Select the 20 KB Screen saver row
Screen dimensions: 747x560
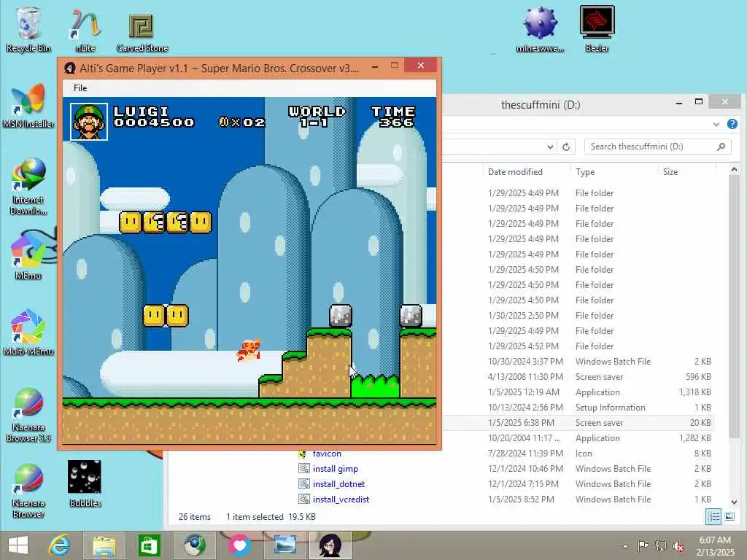[578, 423]
